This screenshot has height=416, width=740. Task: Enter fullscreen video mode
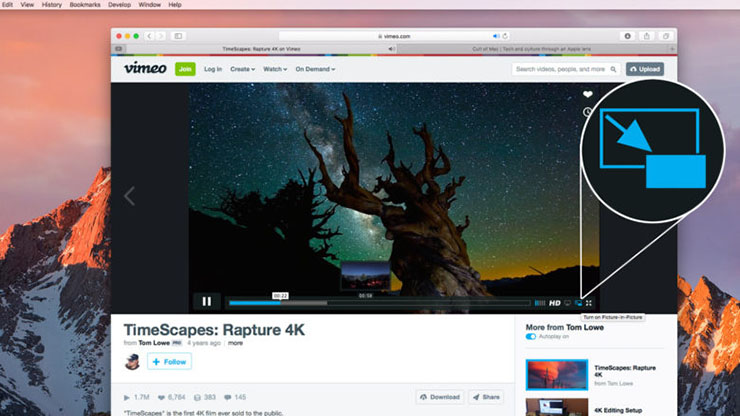[x=589, y=302]
